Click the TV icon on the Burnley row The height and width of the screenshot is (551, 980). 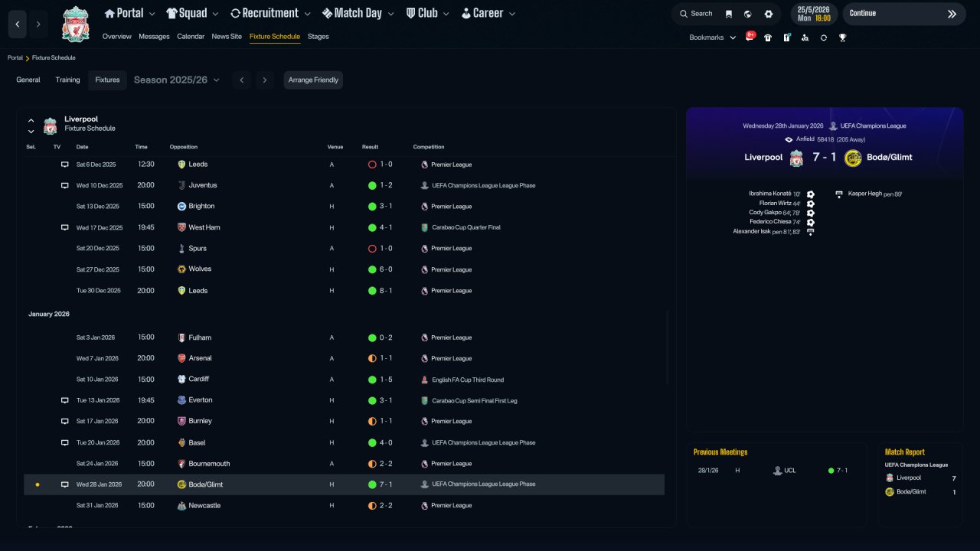click(x=65, y=421)
